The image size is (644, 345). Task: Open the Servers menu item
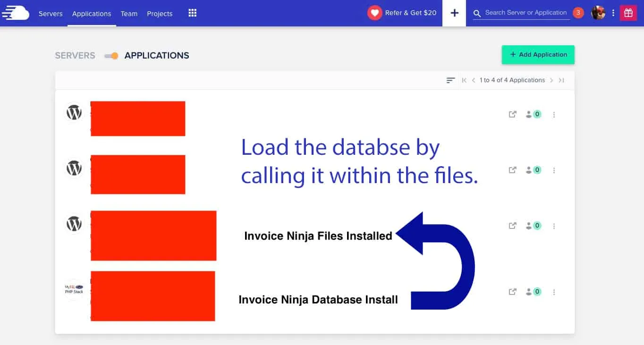tap(51, 13)
